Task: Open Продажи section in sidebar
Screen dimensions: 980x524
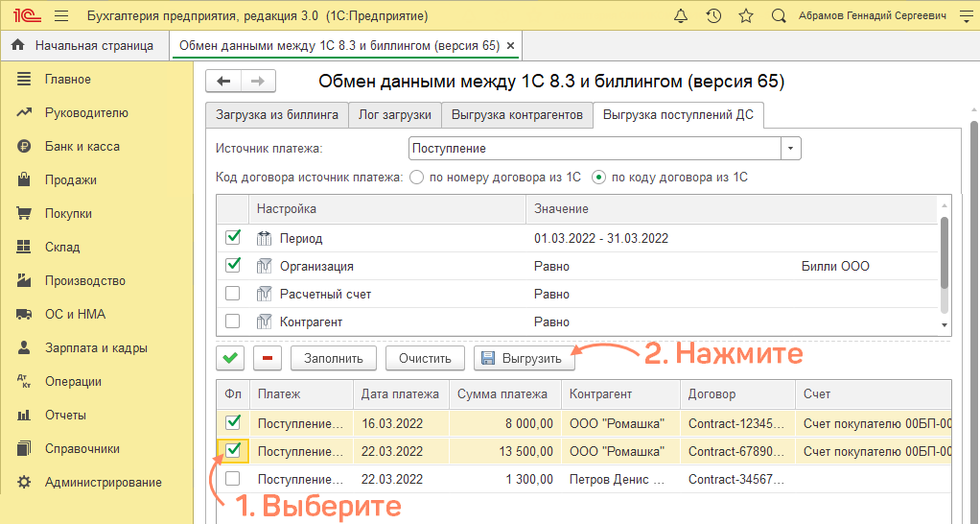Action: pyautogui.click(x=71, y=180)
